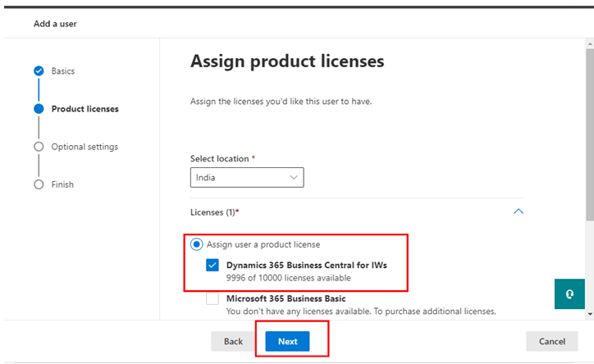The width and height of the screenshot is (594, 364).
Task: Click "You don't have any licenses available" text
Action: coord(361,312)
